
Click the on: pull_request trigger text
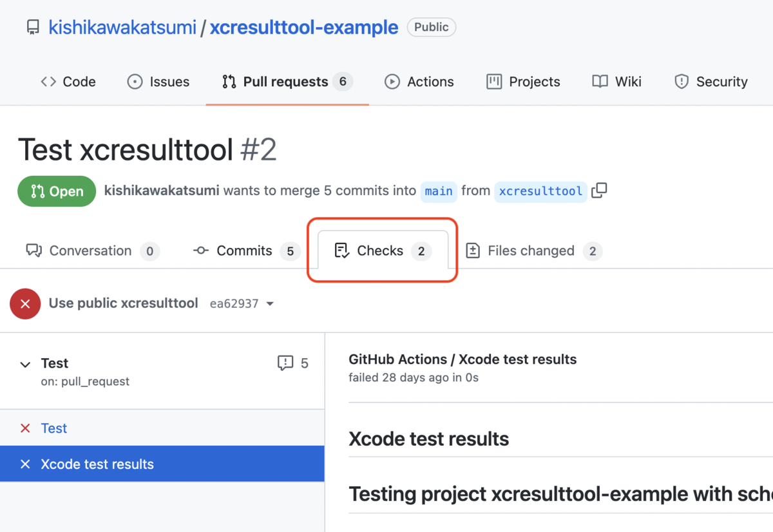85,381
